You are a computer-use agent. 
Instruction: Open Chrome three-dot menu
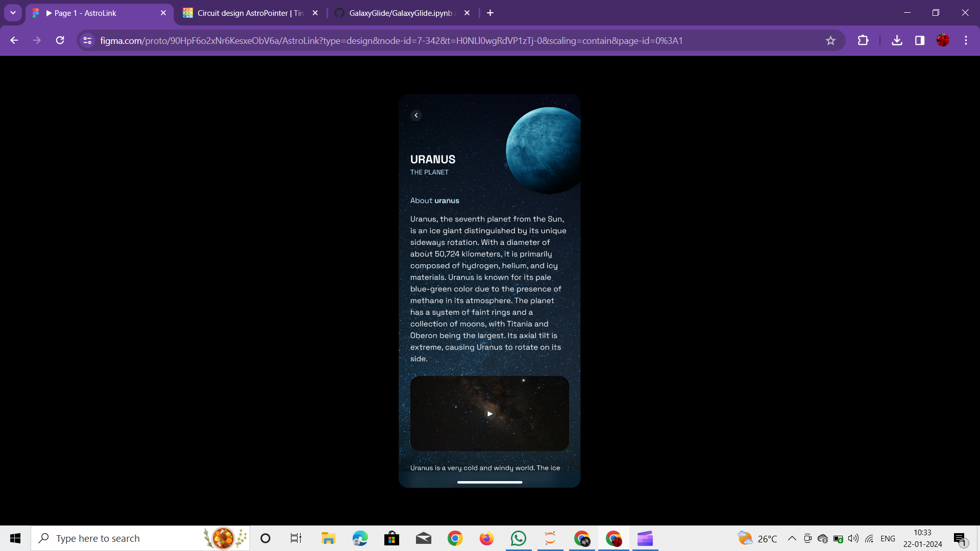[966, 40]
